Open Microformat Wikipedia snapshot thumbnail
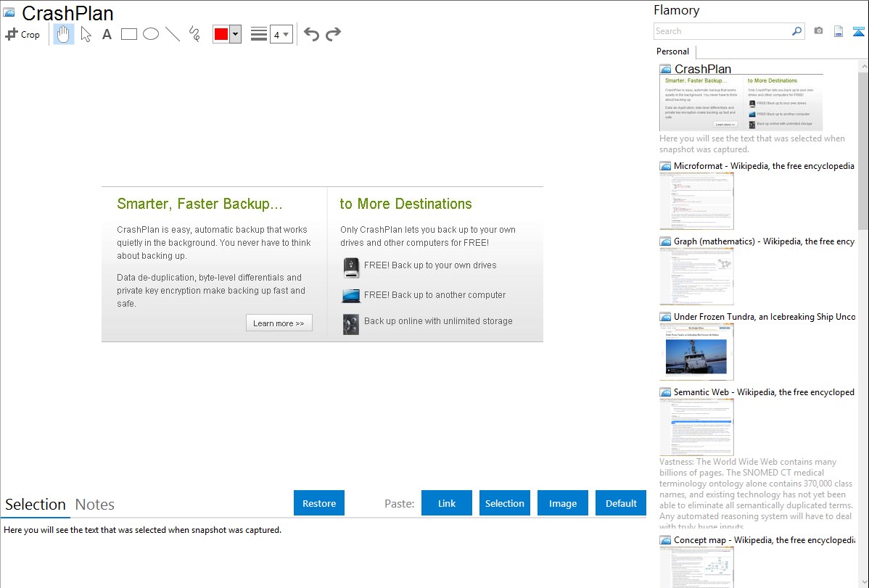This screenshot has width=869, height=588. (x=696, y=201)
